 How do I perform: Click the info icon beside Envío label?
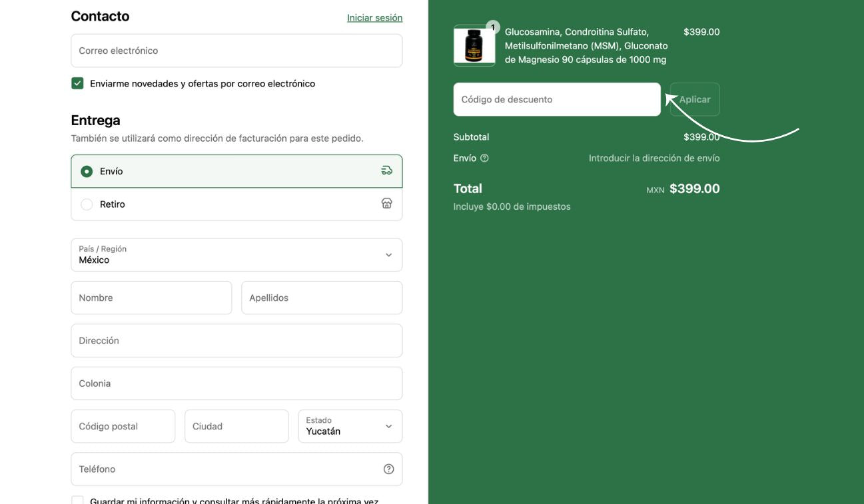(x=484, y=158)
